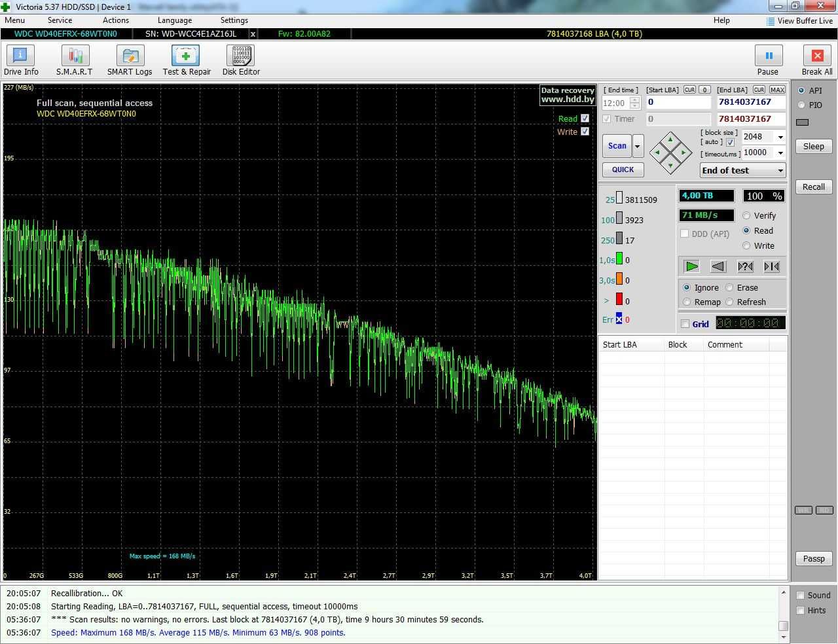
Task: Click the small gray indicator under PIO
Action: (x=803, y=122)
